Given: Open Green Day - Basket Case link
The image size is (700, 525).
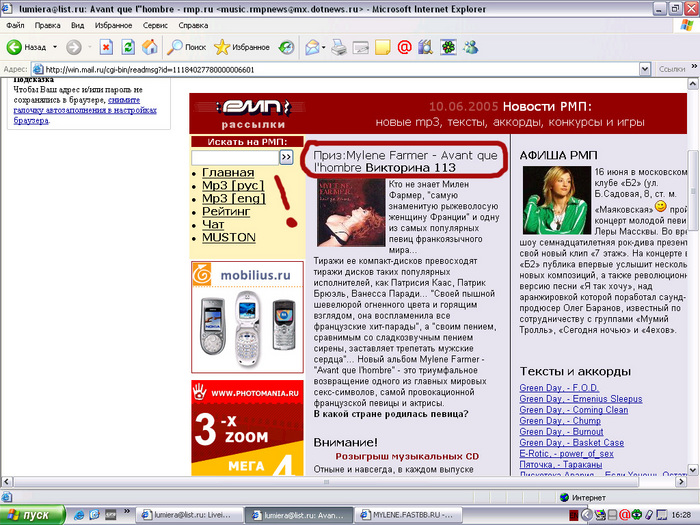Looking at the screenshot, I should pos(571,442).
